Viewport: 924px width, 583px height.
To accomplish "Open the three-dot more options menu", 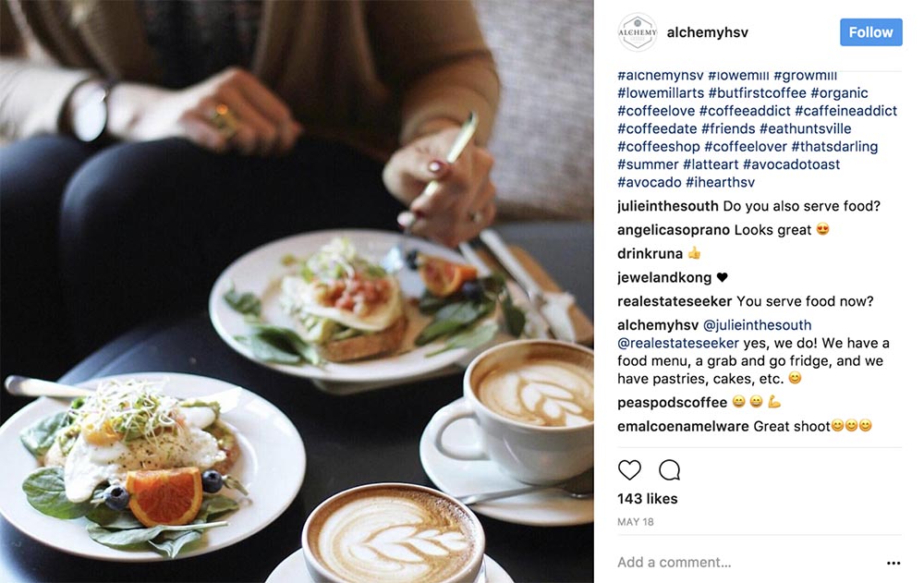I will [894, 563].
